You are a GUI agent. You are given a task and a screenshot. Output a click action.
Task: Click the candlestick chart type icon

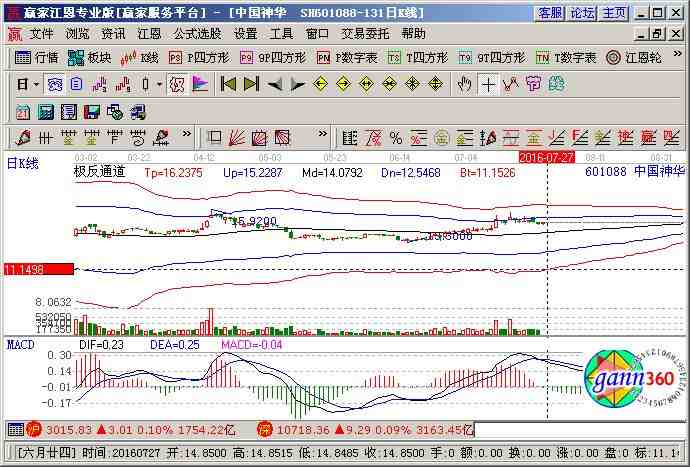(146, 84)
